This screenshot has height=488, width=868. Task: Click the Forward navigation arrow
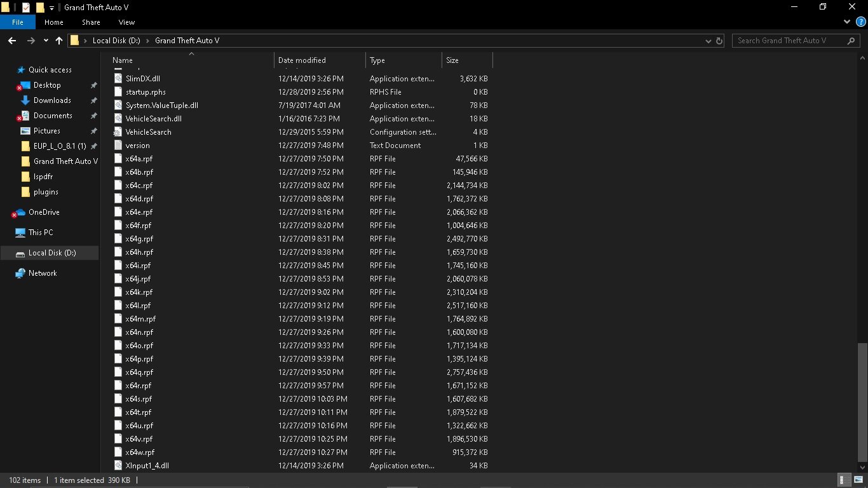(x=31, y=41)
